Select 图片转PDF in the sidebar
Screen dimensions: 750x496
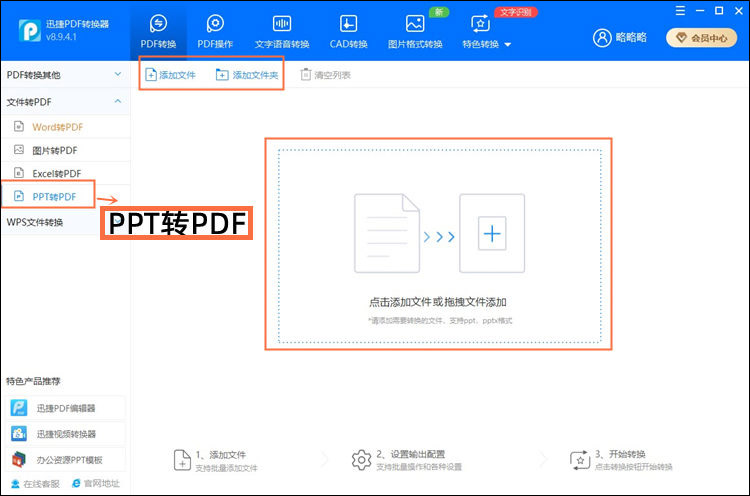[65, 150]
